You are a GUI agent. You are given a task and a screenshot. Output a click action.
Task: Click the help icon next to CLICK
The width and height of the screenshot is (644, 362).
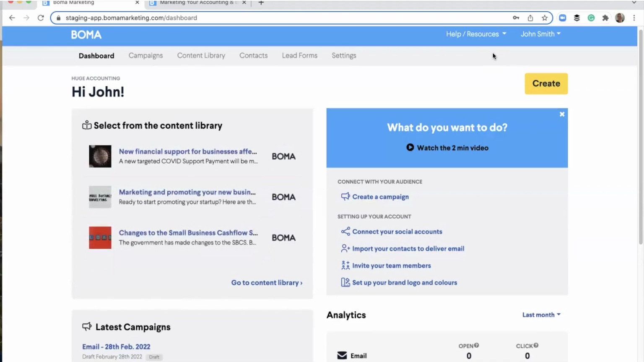click(536, 346)
